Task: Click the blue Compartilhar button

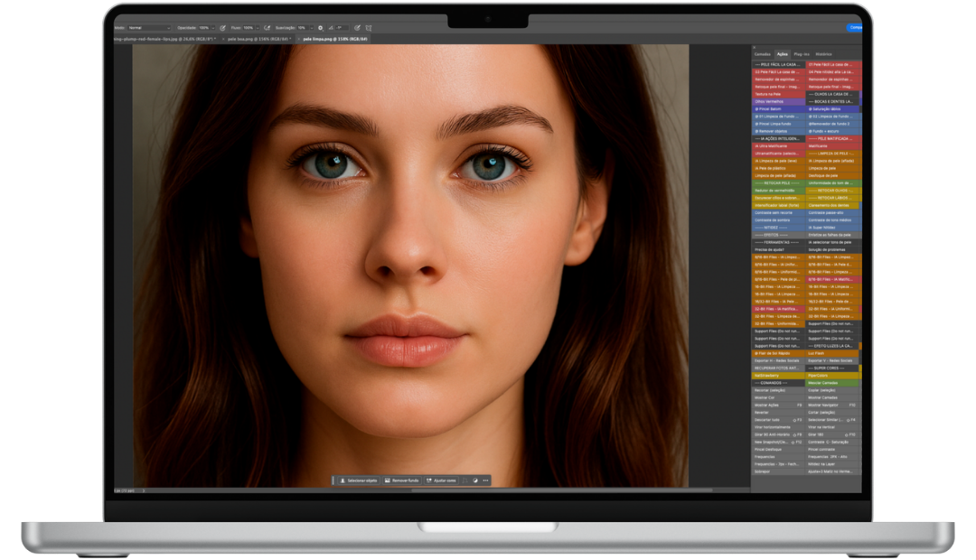Action: click(855, 28)
